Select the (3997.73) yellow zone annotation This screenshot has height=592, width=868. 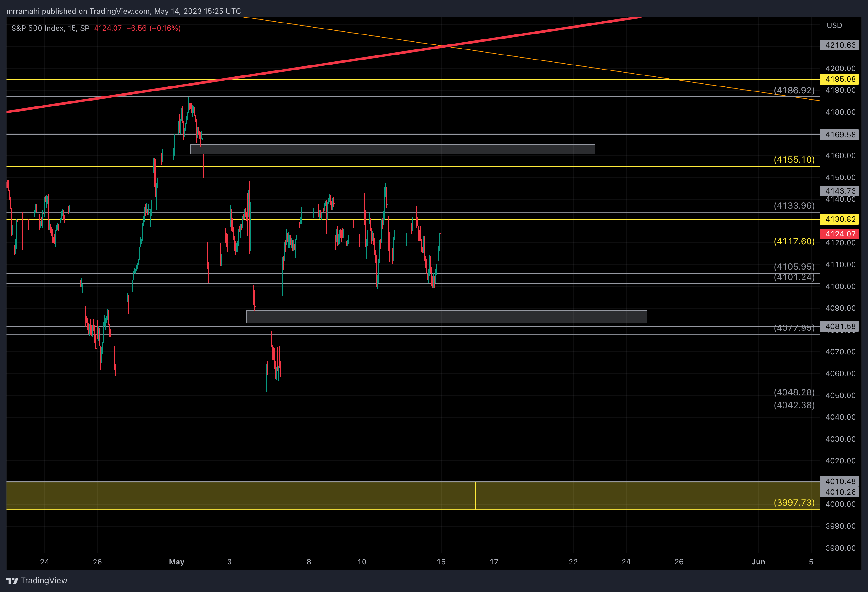pos(794,503)
